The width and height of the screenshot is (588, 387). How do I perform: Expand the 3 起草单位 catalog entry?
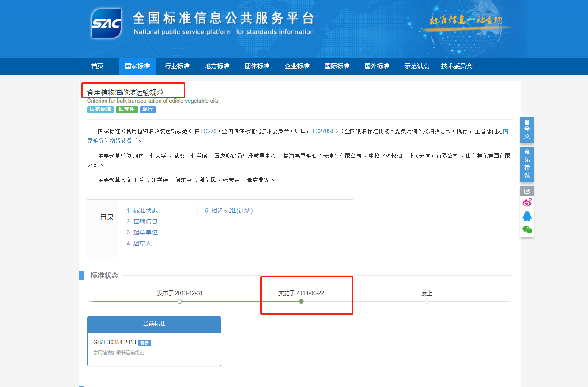[142, 232]
